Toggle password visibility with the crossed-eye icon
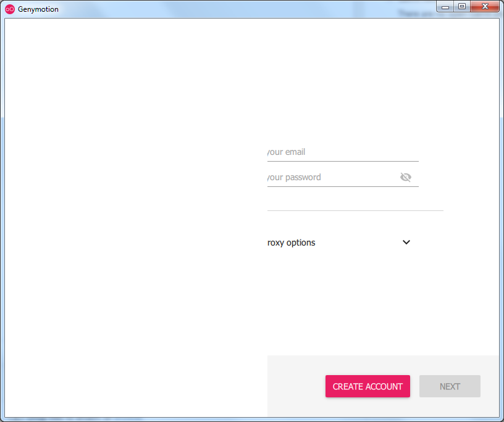Image resolution: width=504 pixels, height=422 pixels. pos(405,178)
